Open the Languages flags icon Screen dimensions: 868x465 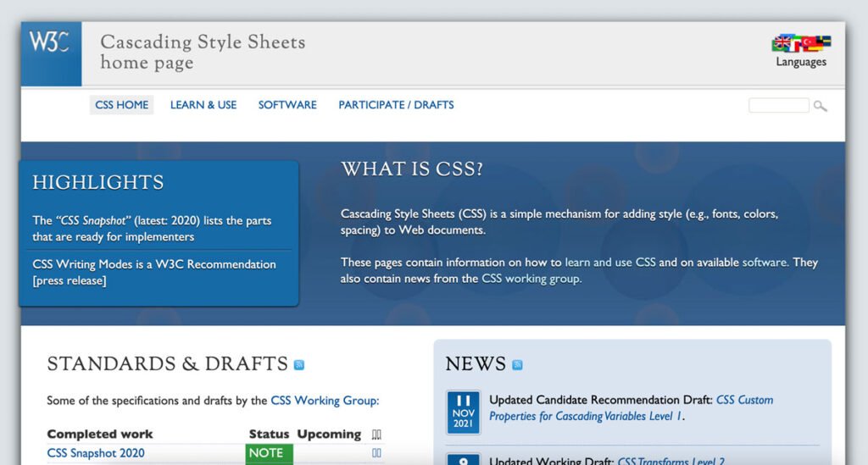800,43
